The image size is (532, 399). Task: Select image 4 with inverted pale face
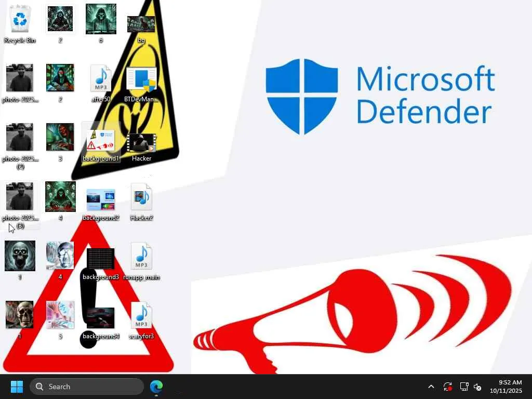tap(60, 260)
